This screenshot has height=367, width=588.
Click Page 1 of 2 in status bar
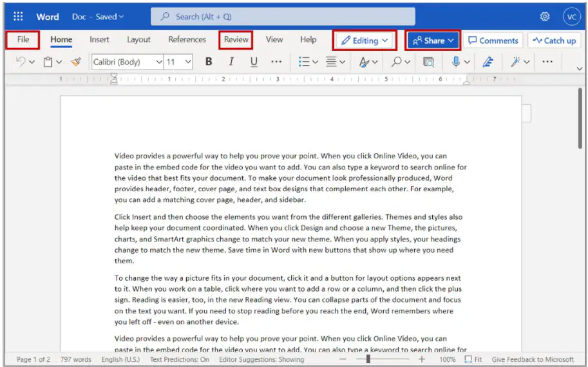[x=33, y=359]
